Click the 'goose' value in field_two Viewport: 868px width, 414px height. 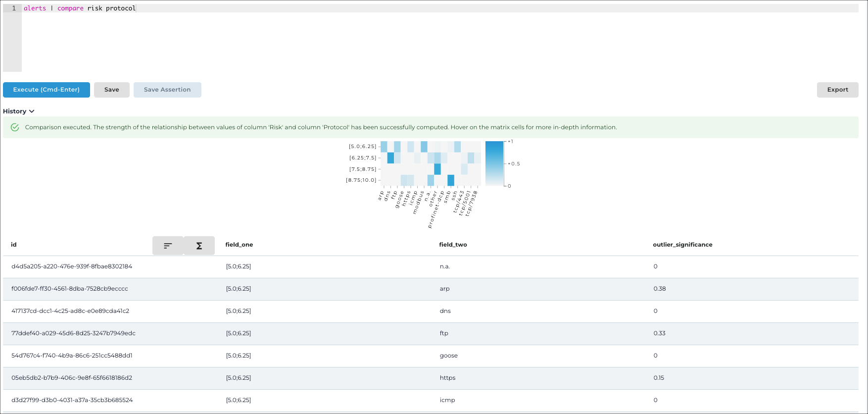(449, 356)
